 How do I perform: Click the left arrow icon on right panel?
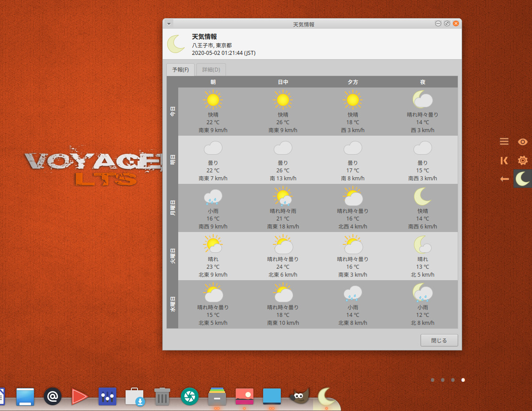tap(504, 179)
